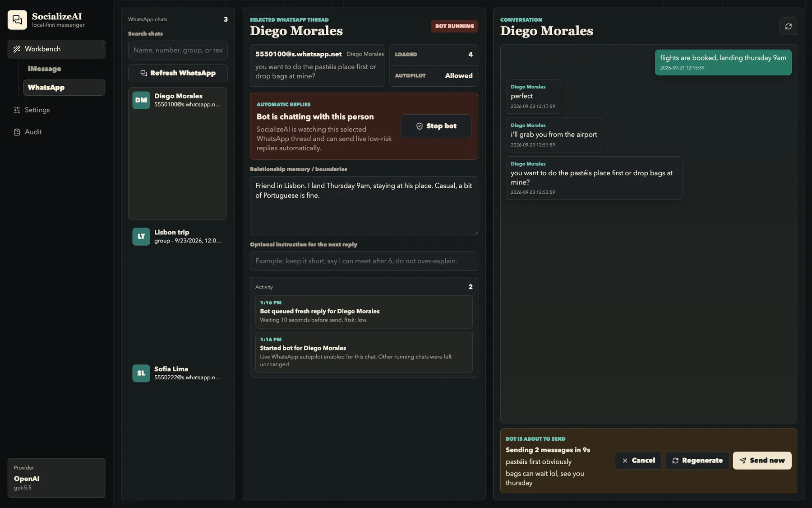
Task: Click the SocializeAI chat-bubble logo icon
Action: [x=17, y=20]
